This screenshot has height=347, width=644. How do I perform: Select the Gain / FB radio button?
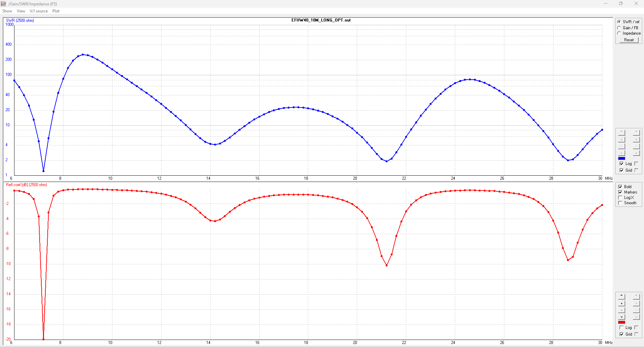(619, 28)
